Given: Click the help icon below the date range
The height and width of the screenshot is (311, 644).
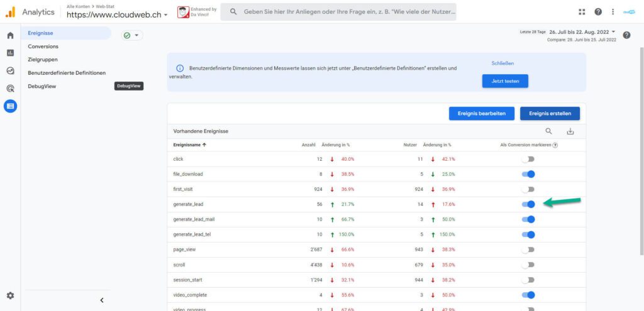Looking at the screenshot, I should [x=626, y=35].
